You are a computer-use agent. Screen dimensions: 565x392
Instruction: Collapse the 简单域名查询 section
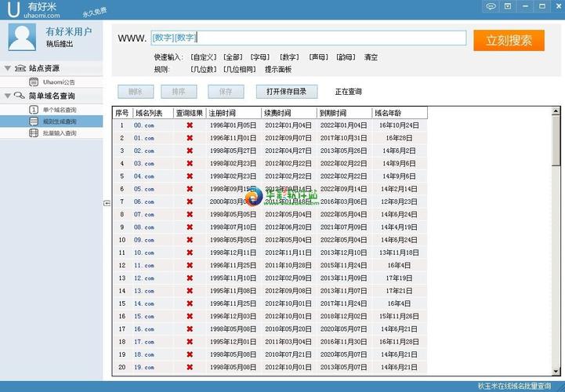(x=7, y=96)
